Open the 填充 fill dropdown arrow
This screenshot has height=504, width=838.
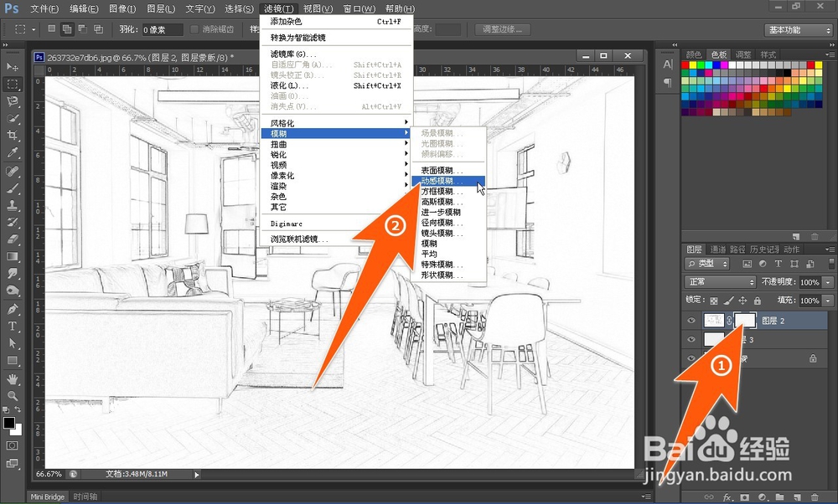[x=829, y=301]
